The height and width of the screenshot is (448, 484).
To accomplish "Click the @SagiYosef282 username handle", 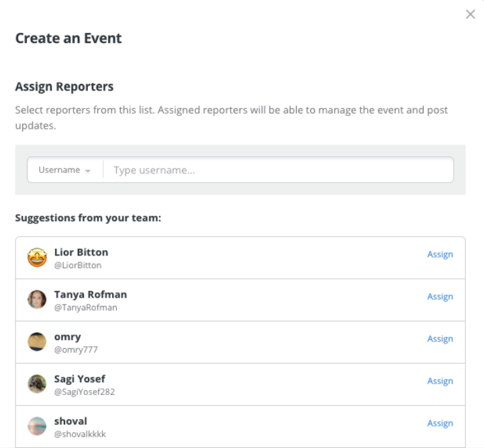I will (x=85, y=392).
